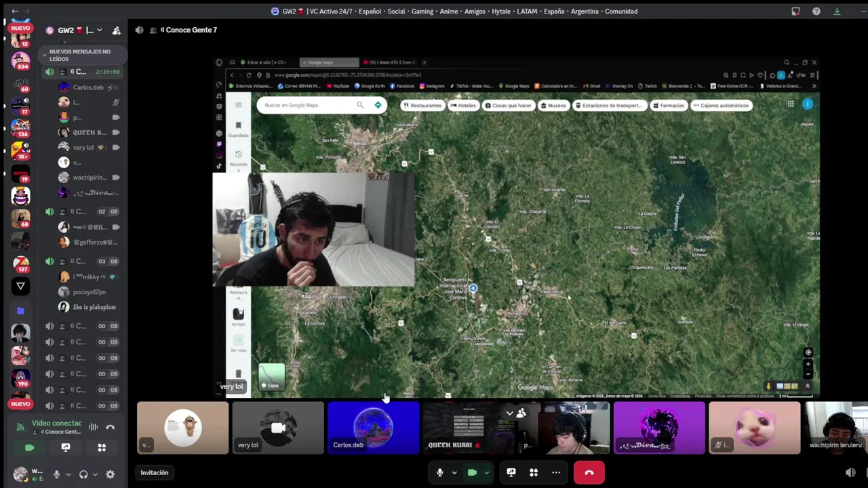Open inbox icon in top-right title bar
This screenshot has height=488, width=868.
click(795, 11)
